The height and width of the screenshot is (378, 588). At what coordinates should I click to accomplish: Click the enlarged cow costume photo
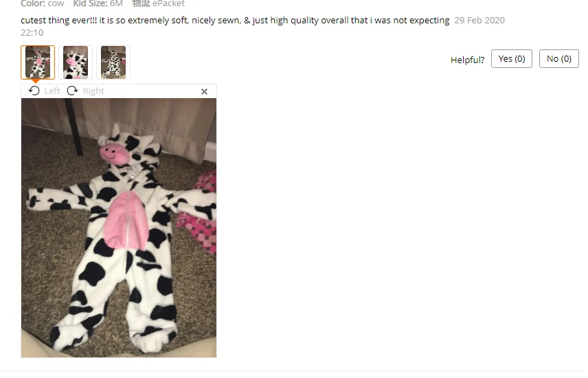pyautogui.click(x=119, y=228)
